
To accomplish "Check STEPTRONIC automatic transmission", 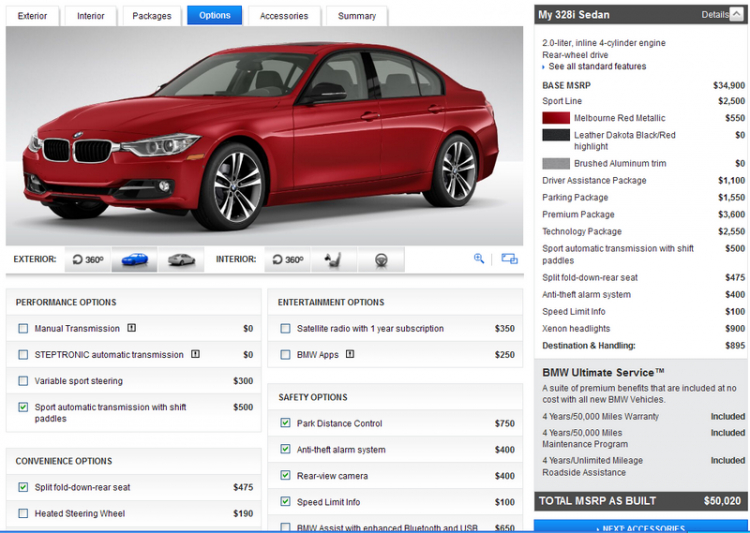I will point(23,355).
